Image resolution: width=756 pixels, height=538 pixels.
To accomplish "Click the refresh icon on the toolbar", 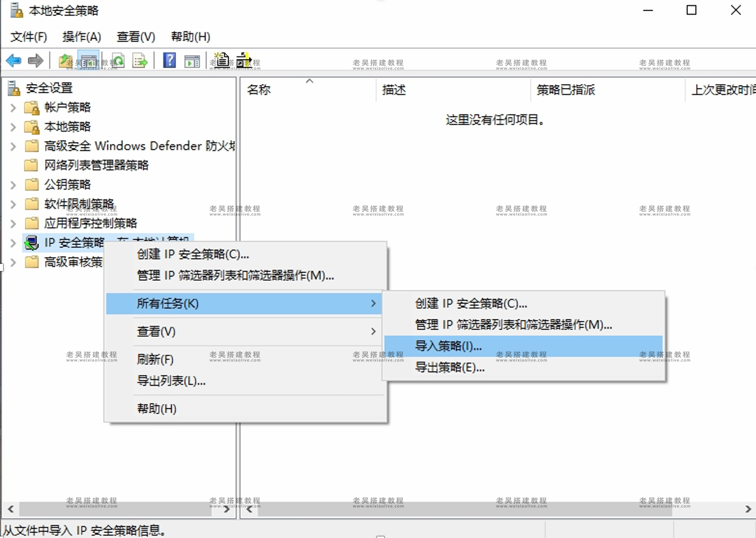I will pos(118,61).
